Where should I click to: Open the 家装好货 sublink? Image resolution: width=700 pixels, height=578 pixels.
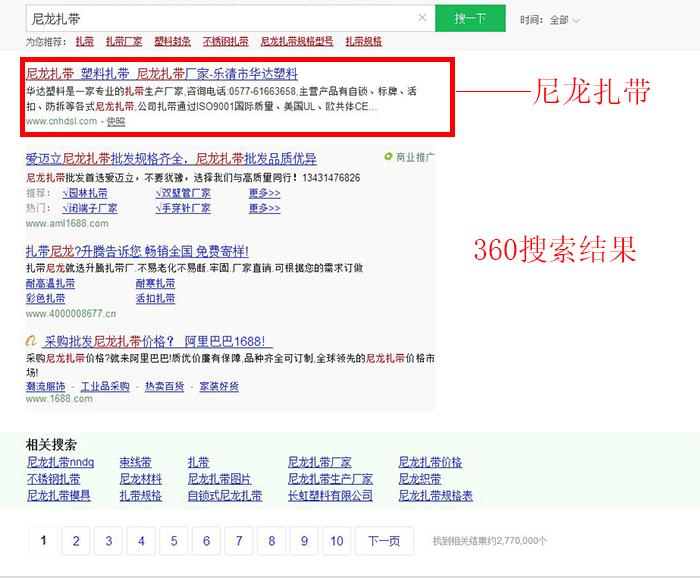pos(219,387)
